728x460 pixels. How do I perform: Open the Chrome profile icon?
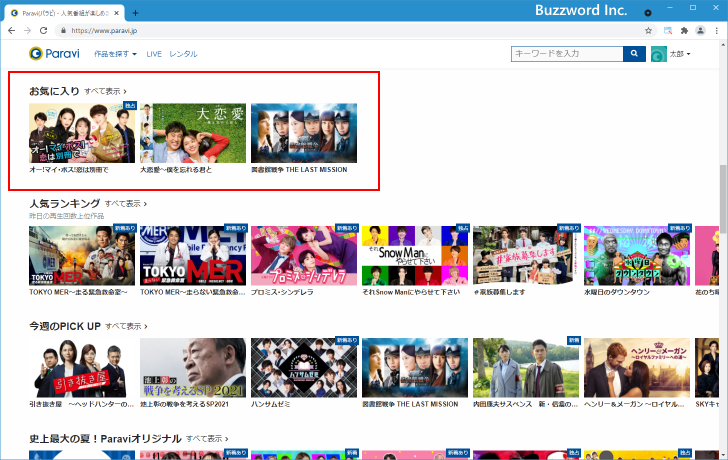pyautogui.click(x=700, y=31)
